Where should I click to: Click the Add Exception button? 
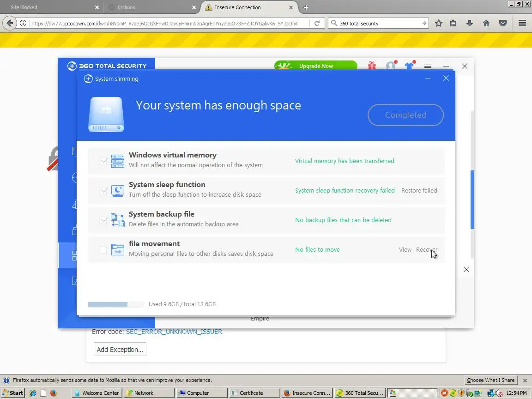120,349
